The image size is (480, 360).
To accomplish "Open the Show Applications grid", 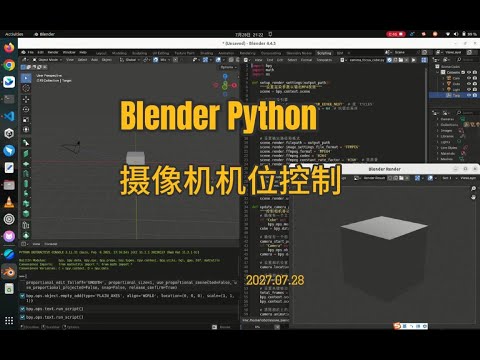I will pyautogui.click(x=9, y=321).
